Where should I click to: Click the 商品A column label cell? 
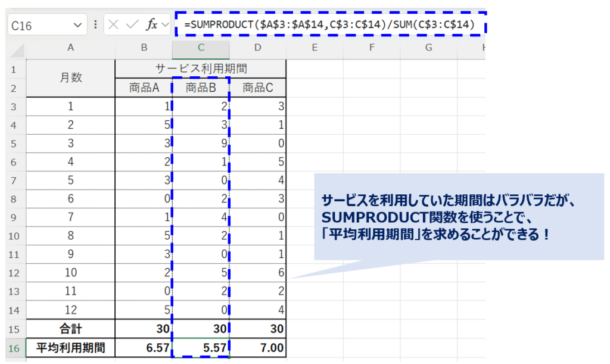(144, 88)
